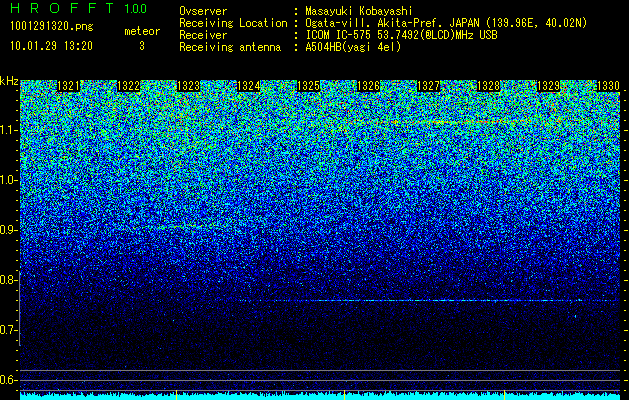Click receiver value ICOM IC-575 53.7492

(x=363, y=35)
